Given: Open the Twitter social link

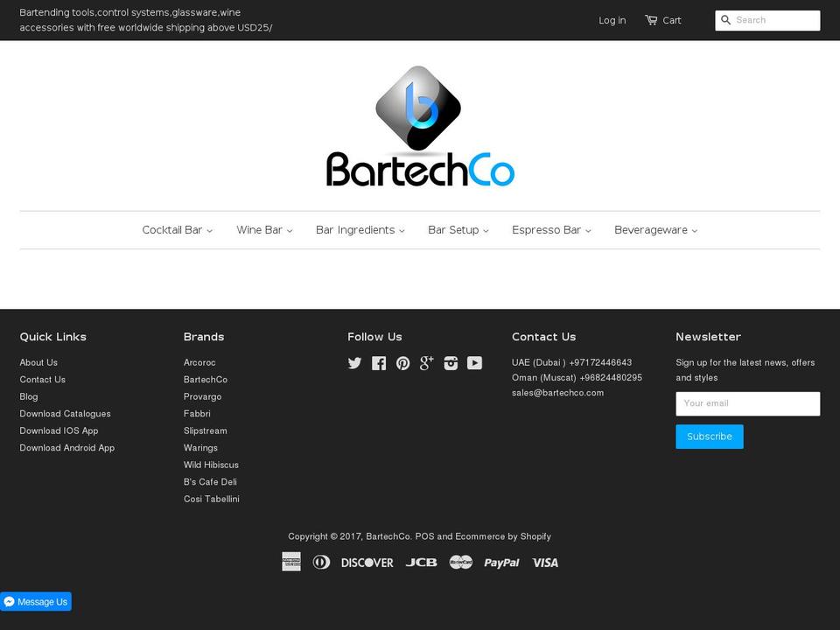Looking at the screenshot, I should click(x=354, y=363).
